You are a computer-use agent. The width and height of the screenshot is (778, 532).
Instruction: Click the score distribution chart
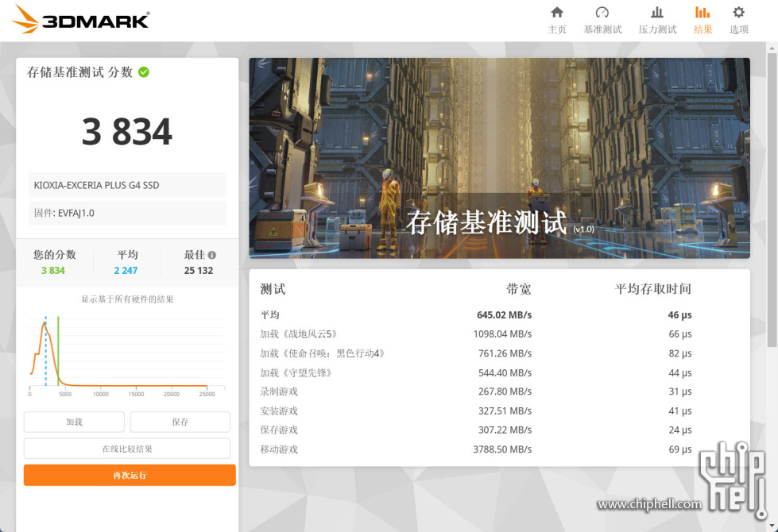(127, 356)
